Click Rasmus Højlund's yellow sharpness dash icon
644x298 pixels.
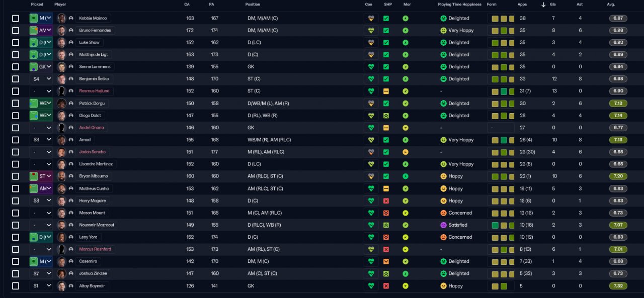[386, 91]
